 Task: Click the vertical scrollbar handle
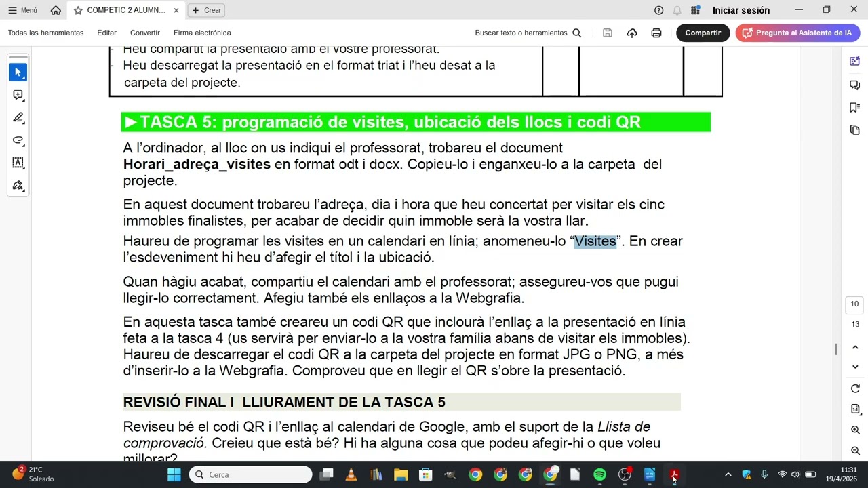(835, 349)
